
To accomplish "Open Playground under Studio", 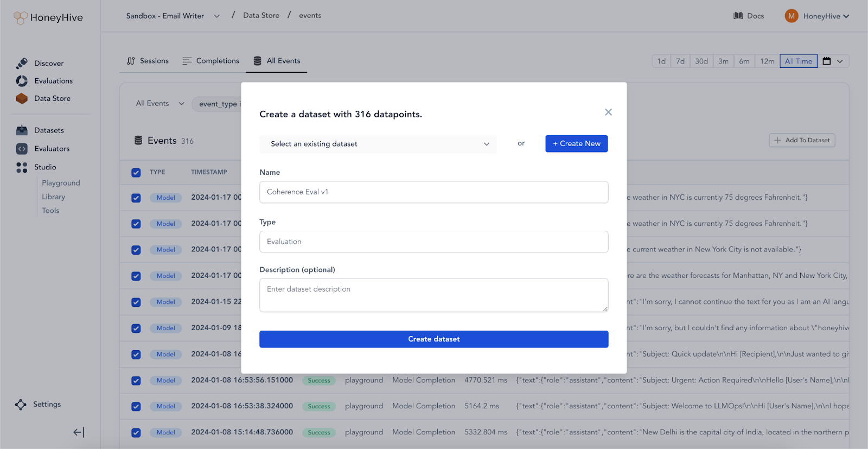I will tap(61, 183).
